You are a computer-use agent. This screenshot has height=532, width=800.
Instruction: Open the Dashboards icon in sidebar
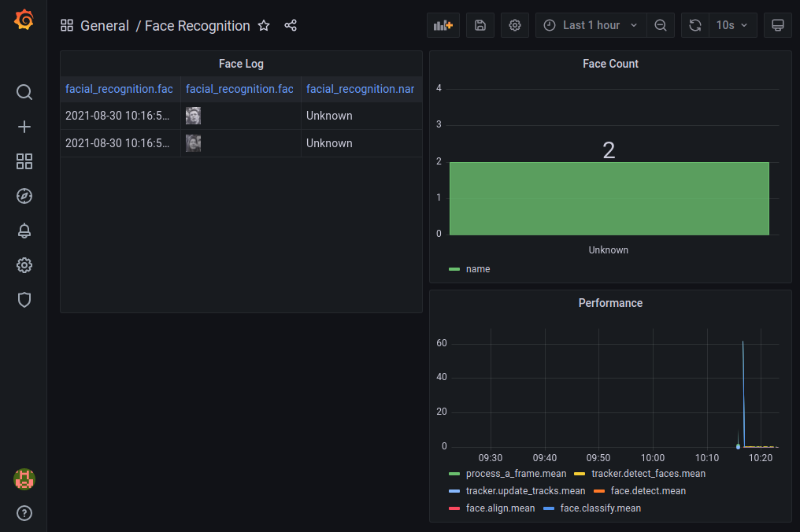point(24,161)
